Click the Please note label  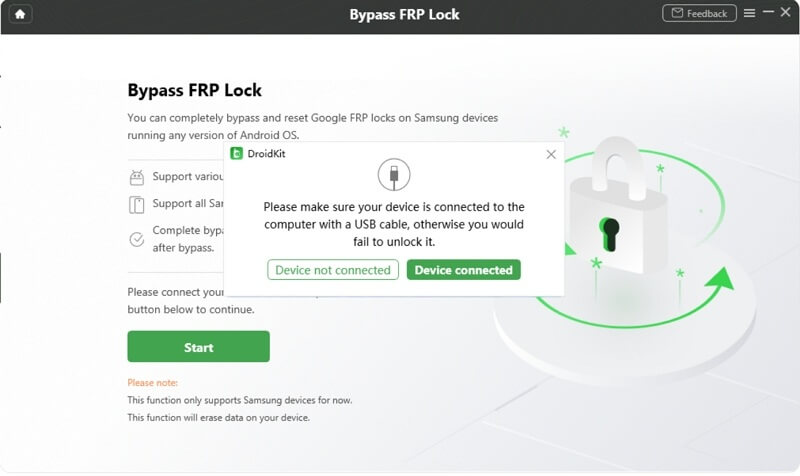point(153,383)
